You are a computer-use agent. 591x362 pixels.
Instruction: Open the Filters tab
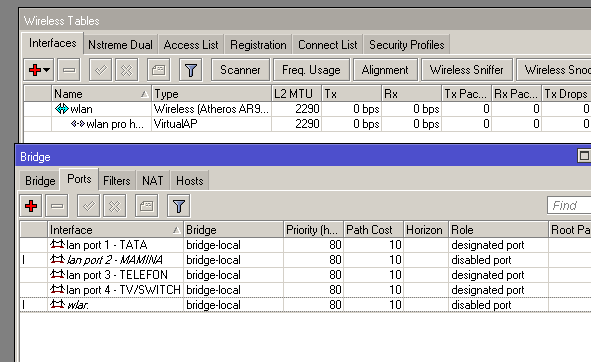(117, 181)
